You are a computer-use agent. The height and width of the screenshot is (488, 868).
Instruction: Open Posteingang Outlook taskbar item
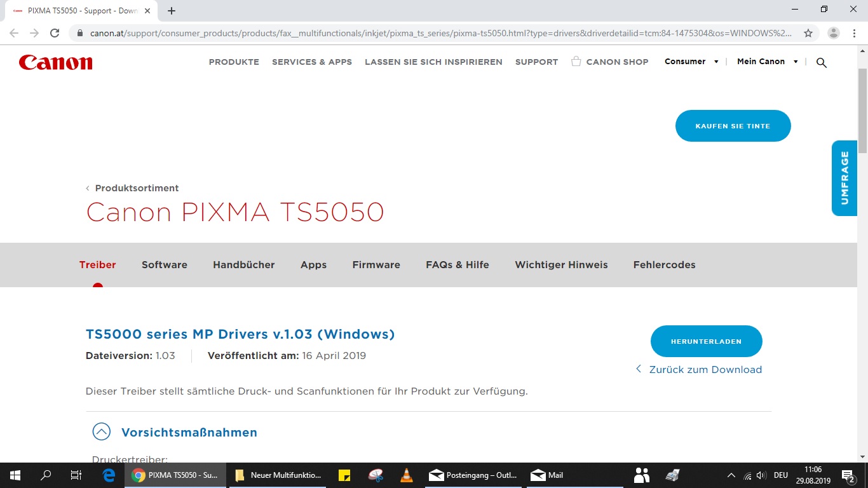[x=473, y=475]
